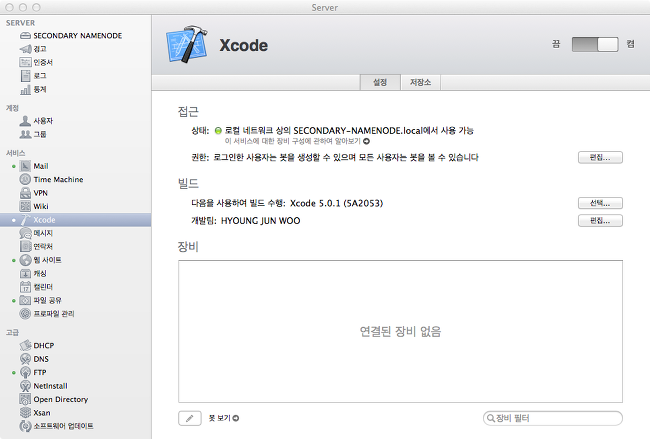Click the green status indicator next to 상태
The width and height of the screenshot is (650, 439).
218,131
